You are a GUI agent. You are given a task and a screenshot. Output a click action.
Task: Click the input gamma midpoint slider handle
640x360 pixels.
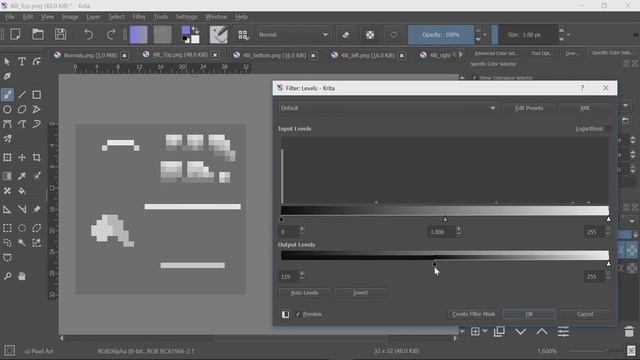445,219
